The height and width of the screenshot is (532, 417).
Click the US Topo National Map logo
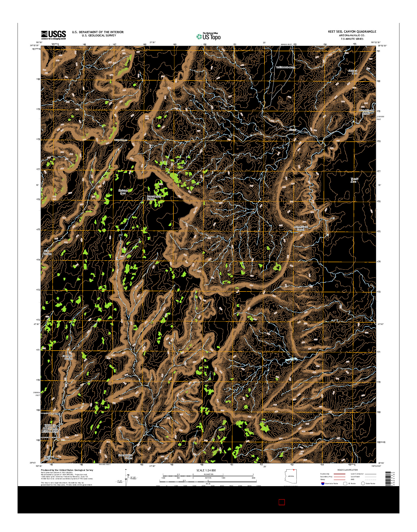208,36
